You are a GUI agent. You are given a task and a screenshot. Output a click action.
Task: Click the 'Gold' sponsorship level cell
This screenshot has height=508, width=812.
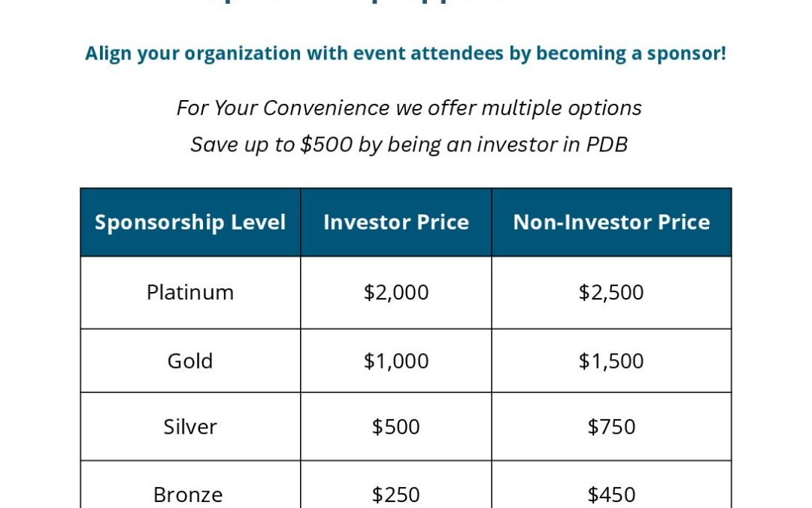pos(190,360)
